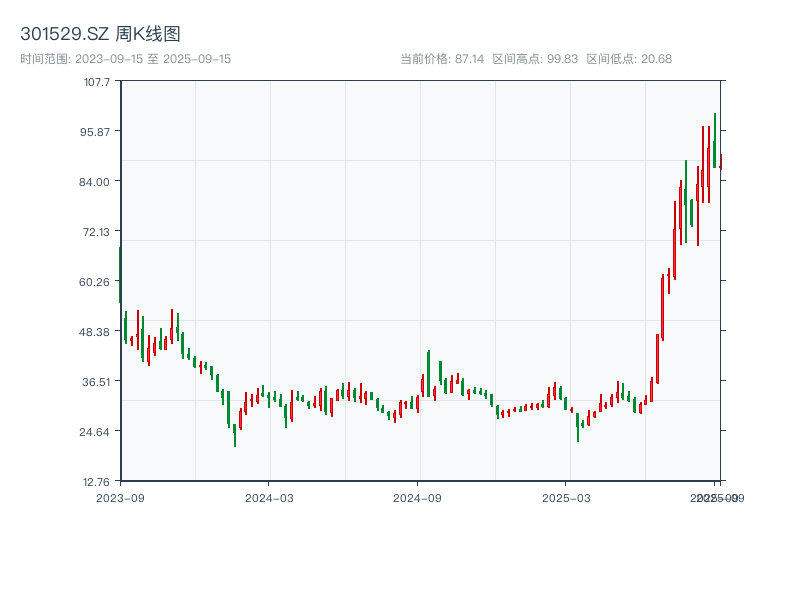Click the 107.7 y-axis label
Viewport: 800px width, 600px height.
pos(96,81)
